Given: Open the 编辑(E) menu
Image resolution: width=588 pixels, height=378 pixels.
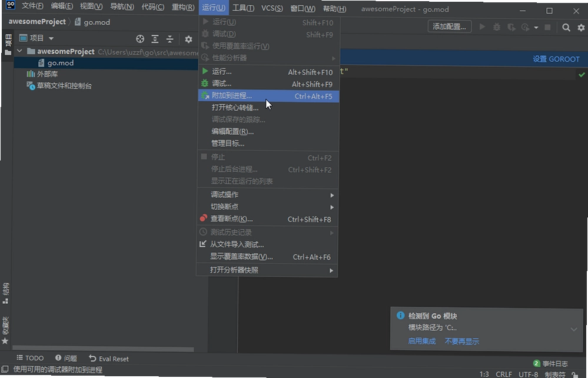Looking at the screenshot, I should click(x=62, y=6).
